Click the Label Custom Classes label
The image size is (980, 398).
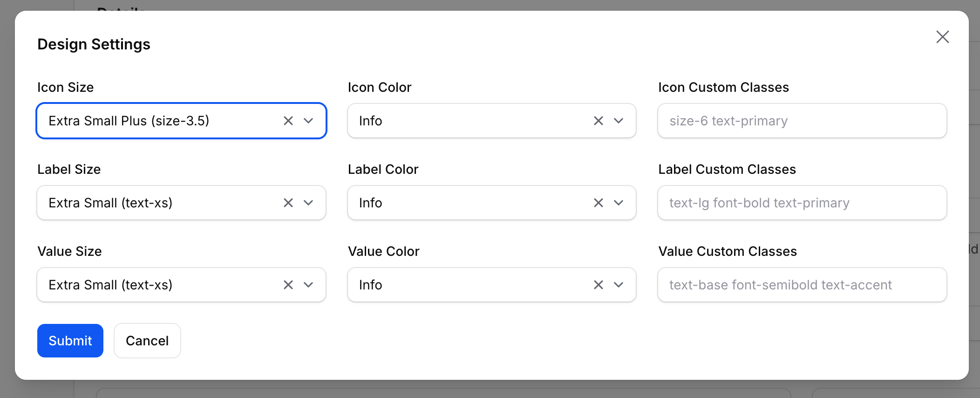click(x=727, y=169)
